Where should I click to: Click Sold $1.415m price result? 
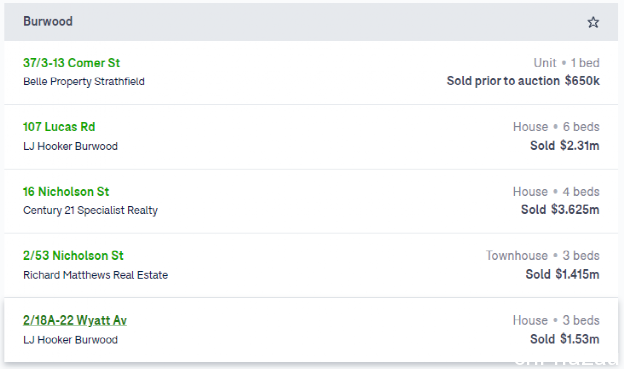[562, 274]
